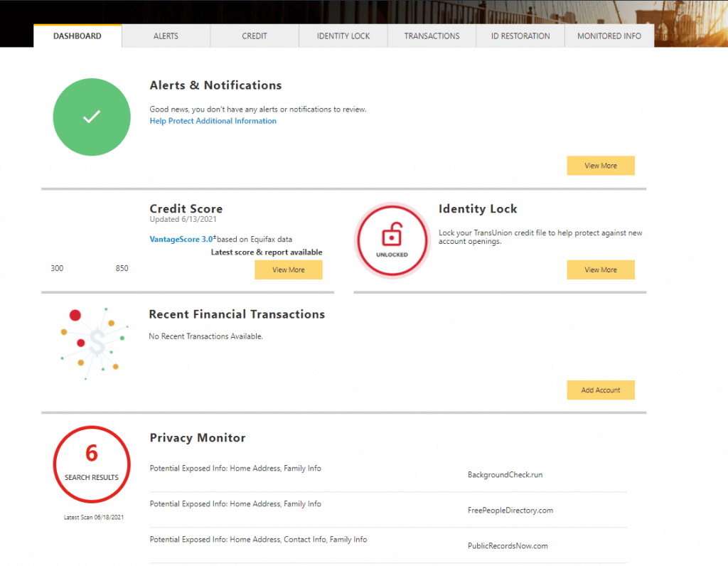Click the green checkmark alerts icon
728x566 pixels.
[x=91, y=117]
